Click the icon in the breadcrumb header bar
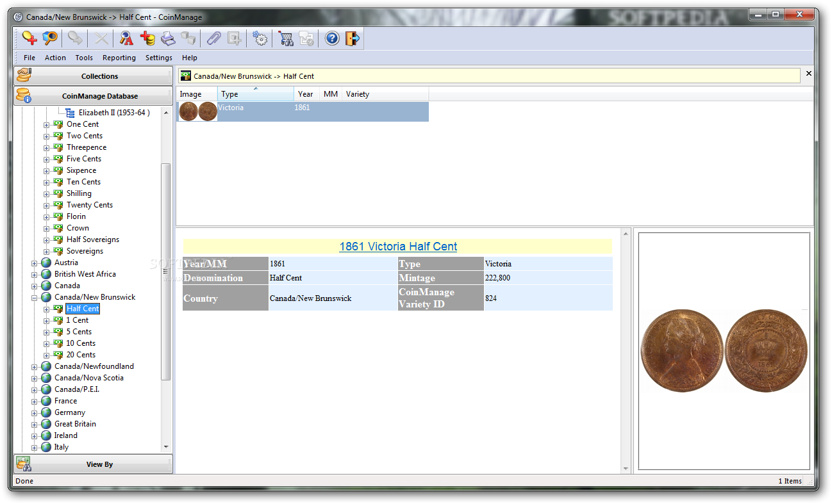The image size is (832, 504). [185, 76]
